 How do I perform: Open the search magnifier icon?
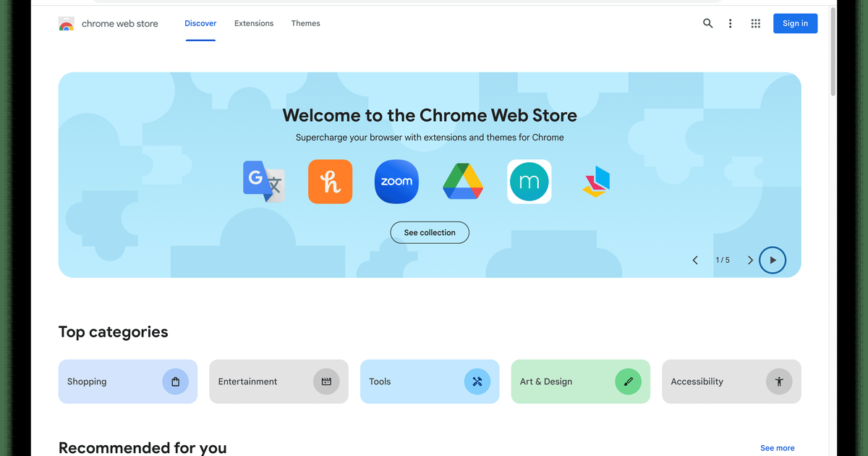coord(708,23)
